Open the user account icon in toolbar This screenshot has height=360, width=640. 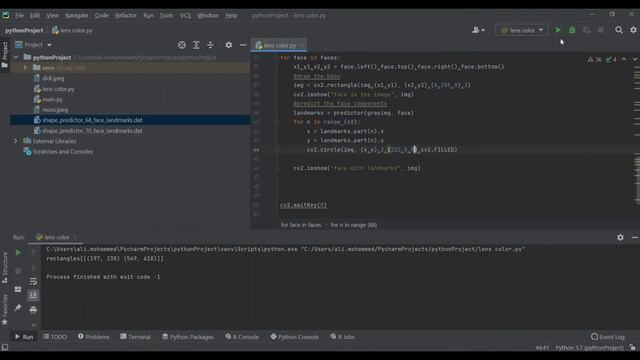click(478, 30)
